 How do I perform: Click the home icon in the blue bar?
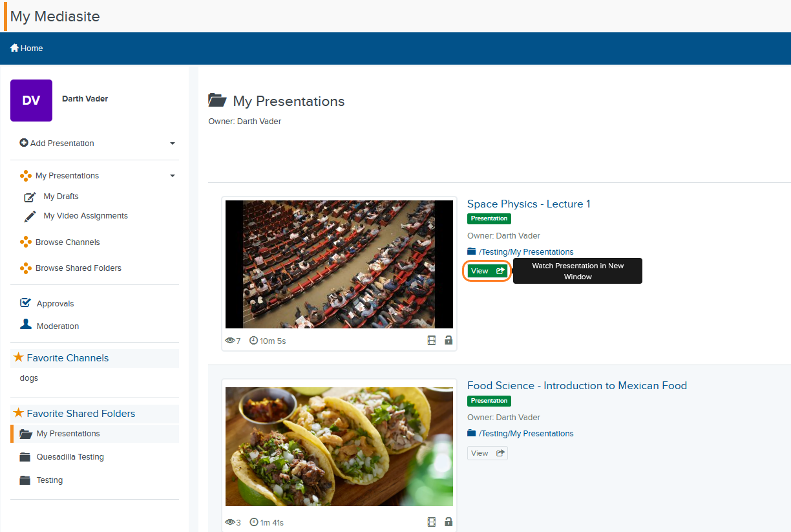pos(14,48)
